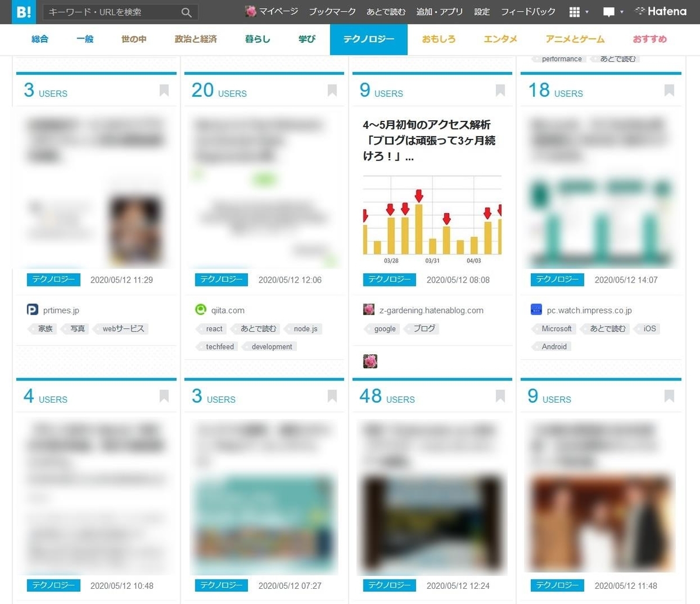
Task: Bookmark the 20 USERS qiita.com article
Action: (332, 90)
